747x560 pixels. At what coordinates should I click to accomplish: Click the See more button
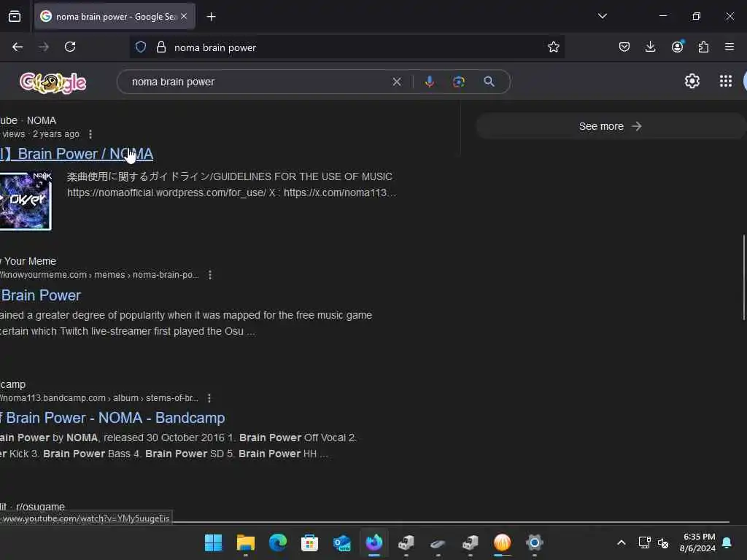click(x=611, y=126)
